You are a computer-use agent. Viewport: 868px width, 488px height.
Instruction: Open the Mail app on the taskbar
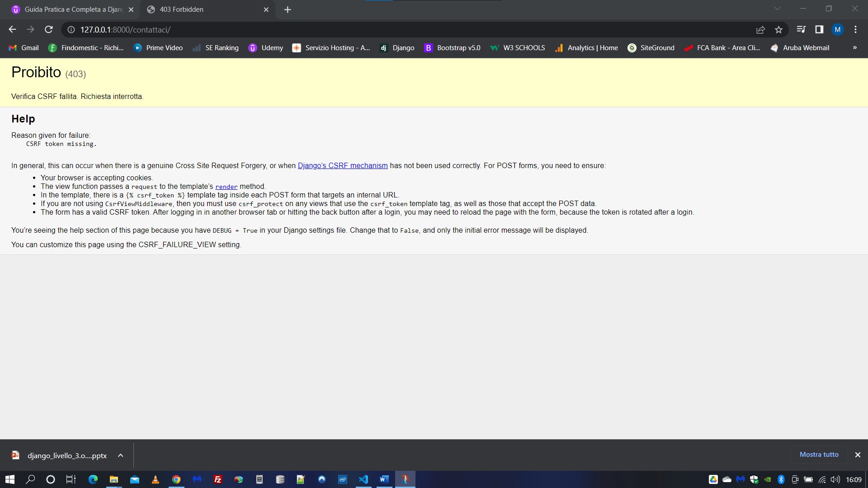(x=135, y=479)
